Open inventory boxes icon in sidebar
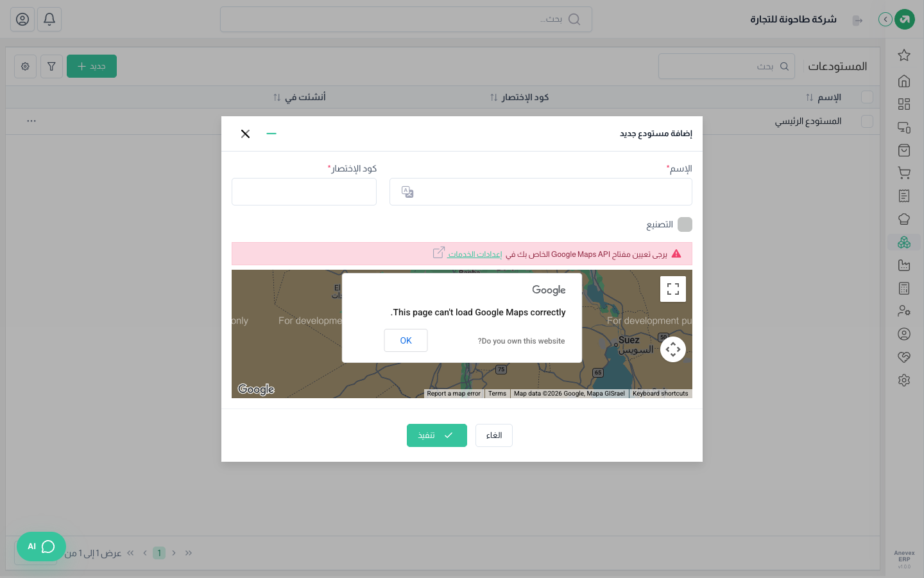Image resolution: width=924 pixels, height=578 pixels. click(x=904, y=242)
